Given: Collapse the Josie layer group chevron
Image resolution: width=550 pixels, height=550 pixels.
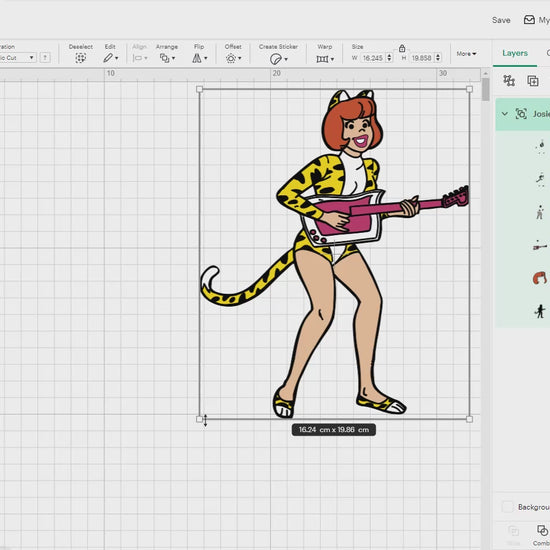Looking at the screenshot, I should coord(505,114).
